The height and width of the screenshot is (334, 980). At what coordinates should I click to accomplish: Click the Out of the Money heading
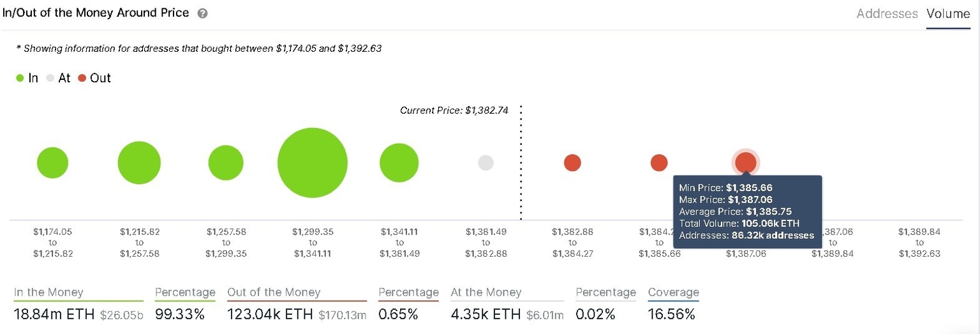[x=274, y=292]
